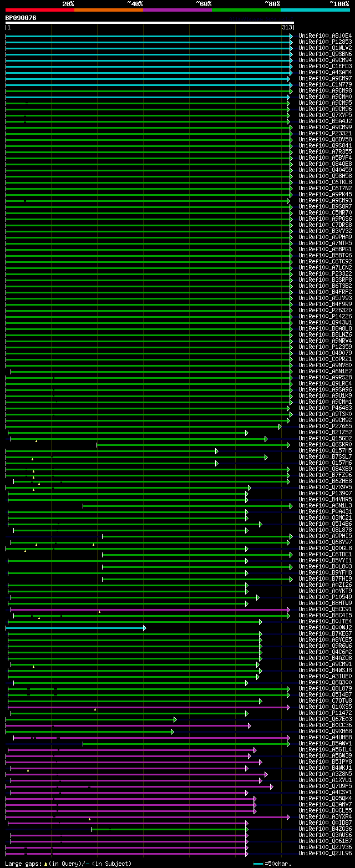Click UniRef100_Q8L878 label
Viewport: 355px width, 868px height.
325,530
